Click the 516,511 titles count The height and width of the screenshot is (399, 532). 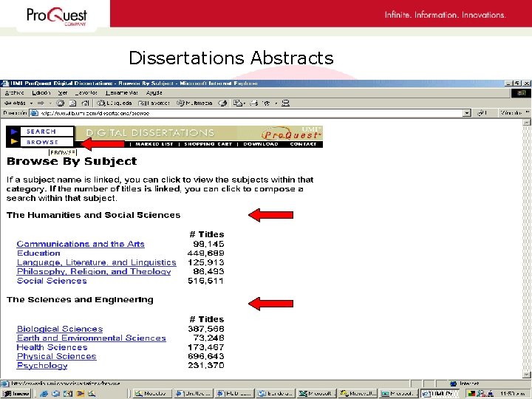[x=205, y=281]
